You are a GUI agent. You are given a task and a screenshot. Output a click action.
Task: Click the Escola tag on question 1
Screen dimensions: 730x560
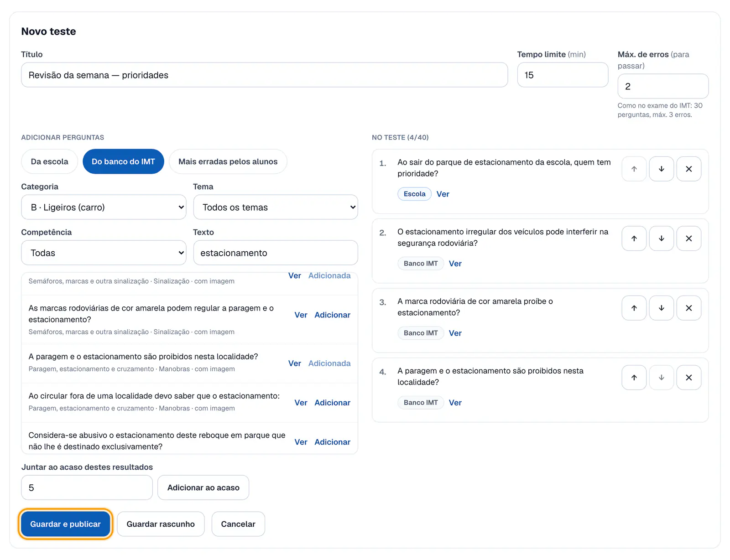click(414, 194)
